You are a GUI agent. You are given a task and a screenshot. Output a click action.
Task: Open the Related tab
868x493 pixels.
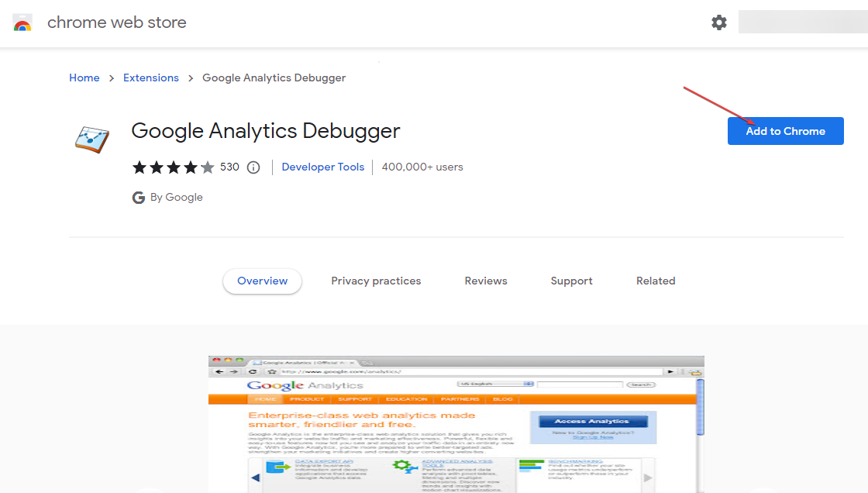(656, 281)
